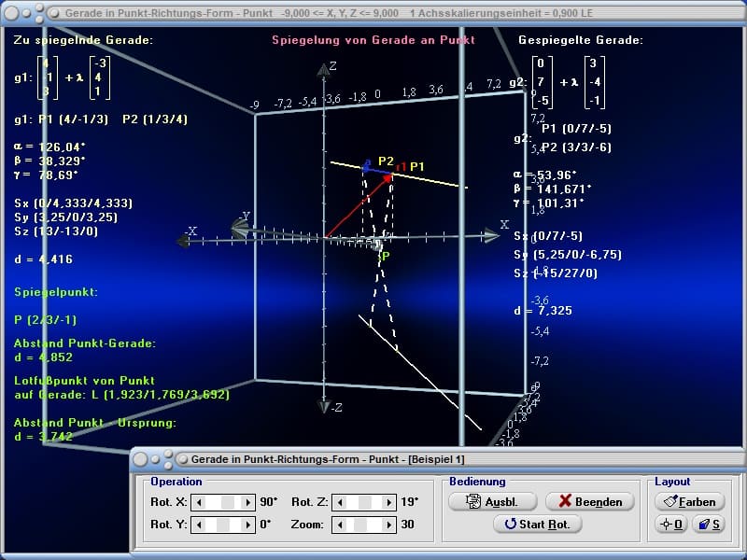The height and width of the screenshot is (560, 747).
Task: Click the 'Gespiegelte Gerade:' heading
Action: tap(581, 40)
